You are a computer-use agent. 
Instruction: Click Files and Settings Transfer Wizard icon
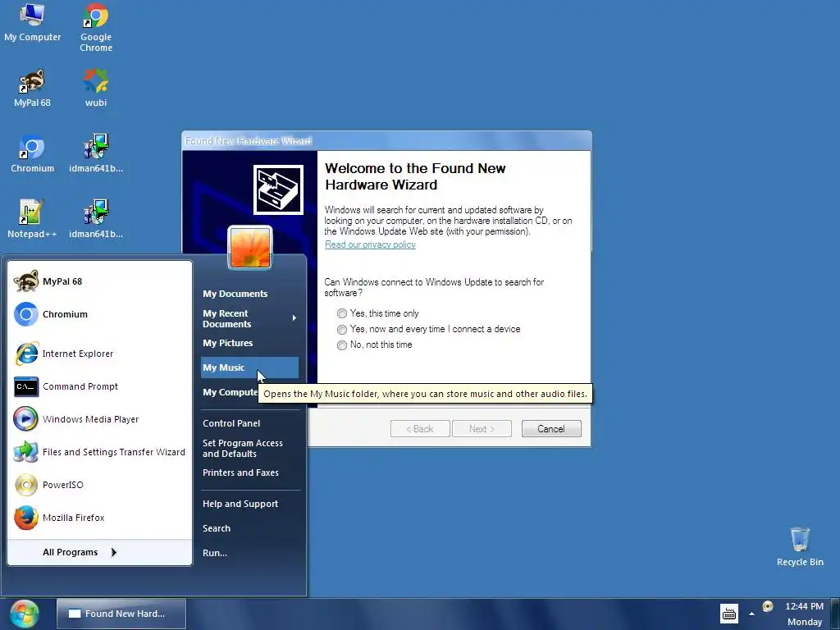click(25, 452)
